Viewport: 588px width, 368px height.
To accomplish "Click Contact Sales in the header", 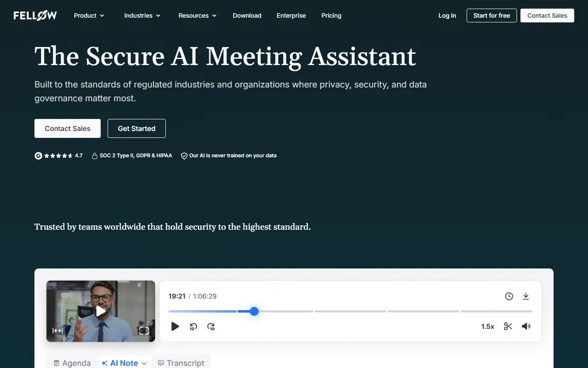I will tap(547, 16).
